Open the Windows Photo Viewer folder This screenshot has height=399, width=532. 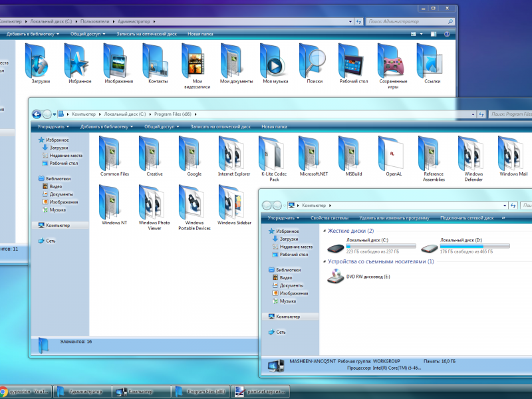click(x=154, y=207)
